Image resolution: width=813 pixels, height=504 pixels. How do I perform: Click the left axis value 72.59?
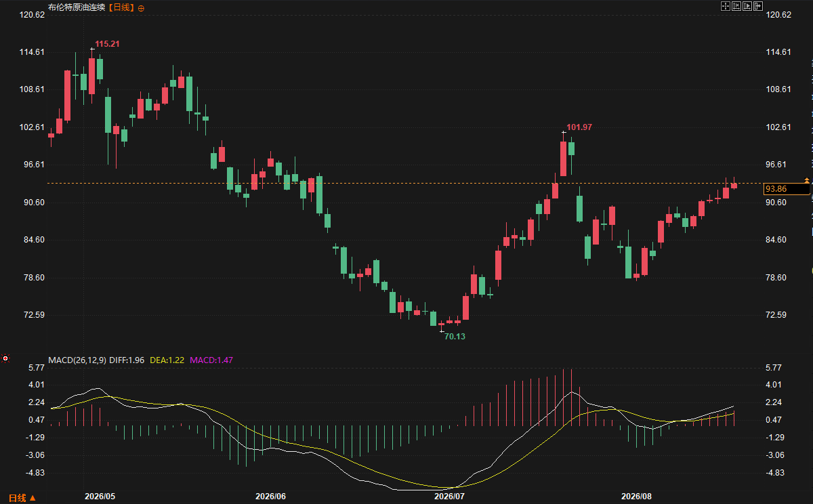pos(33,315)
